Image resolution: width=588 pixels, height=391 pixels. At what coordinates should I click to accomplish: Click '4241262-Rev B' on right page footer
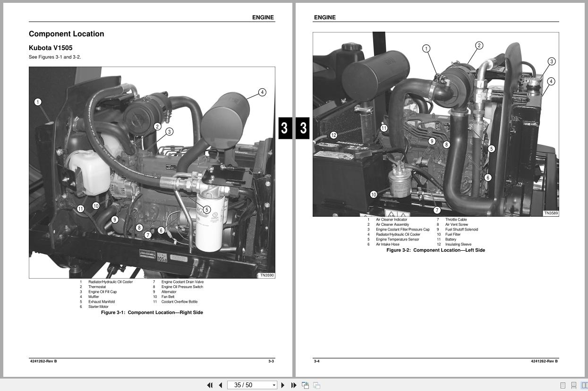coord(544,361)
